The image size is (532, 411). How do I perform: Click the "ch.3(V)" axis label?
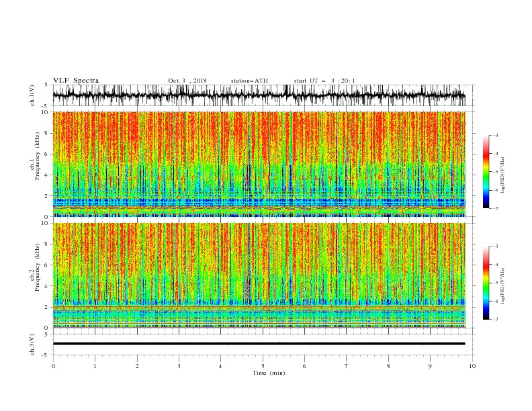pos(32,345)
